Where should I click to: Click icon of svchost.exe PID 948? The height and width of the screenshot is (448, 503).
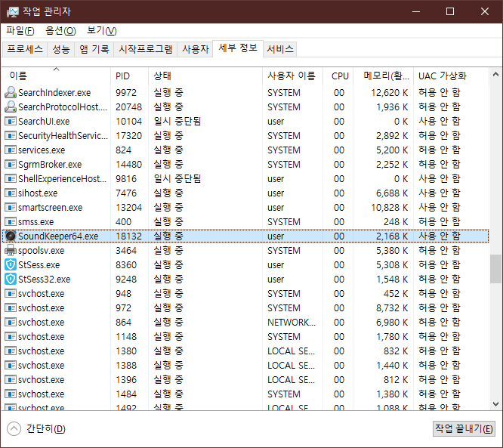click(11, 294)
